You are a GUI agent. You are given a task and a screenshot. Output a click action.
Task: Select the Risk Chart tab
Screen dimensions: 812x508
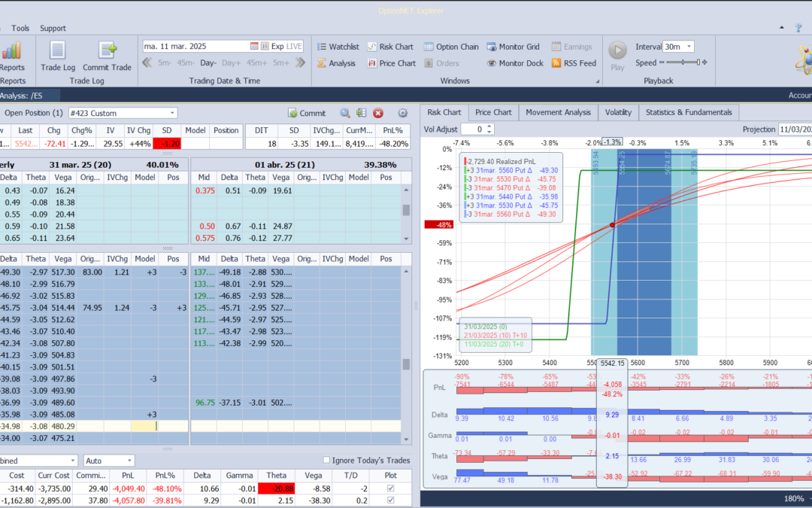coord(444,112)
